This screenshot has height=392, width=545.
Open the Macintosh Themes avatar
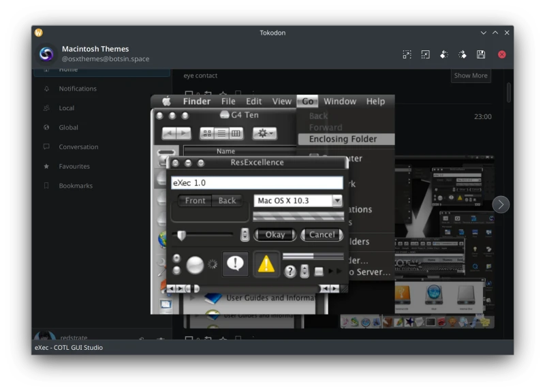coord(46,54)
